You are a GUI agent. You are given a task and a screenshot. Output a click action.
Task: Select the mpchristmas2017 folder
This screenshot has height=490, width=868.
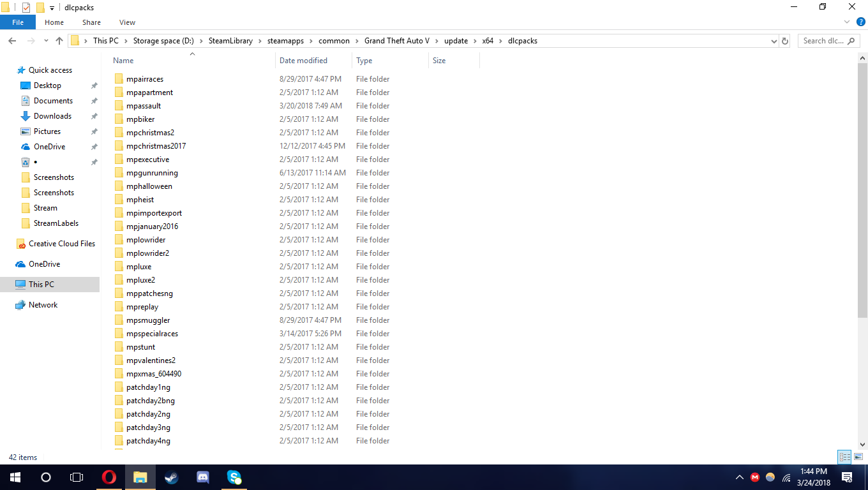tap(156, 146)
